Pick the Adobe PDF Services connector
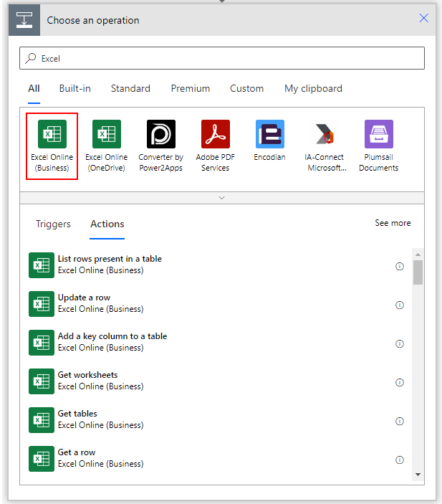442x504 pixels. 215,134
